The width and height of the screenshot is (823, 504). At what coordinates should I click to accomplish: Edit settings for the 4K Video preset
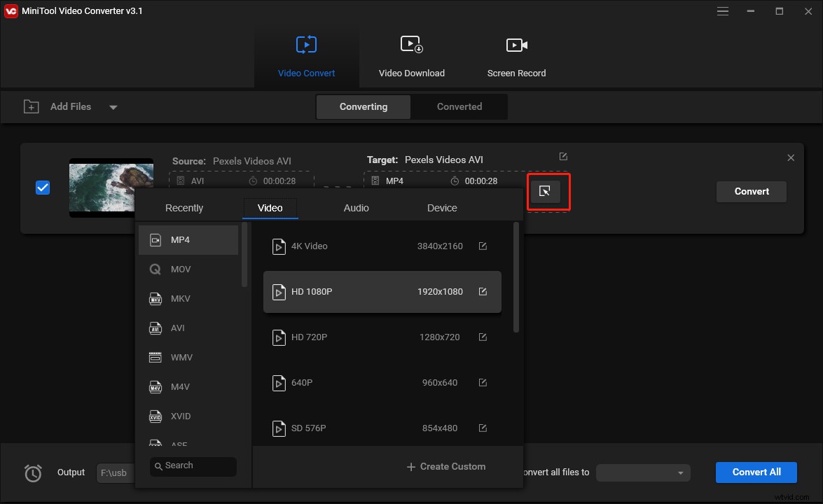tap(483, 246)
